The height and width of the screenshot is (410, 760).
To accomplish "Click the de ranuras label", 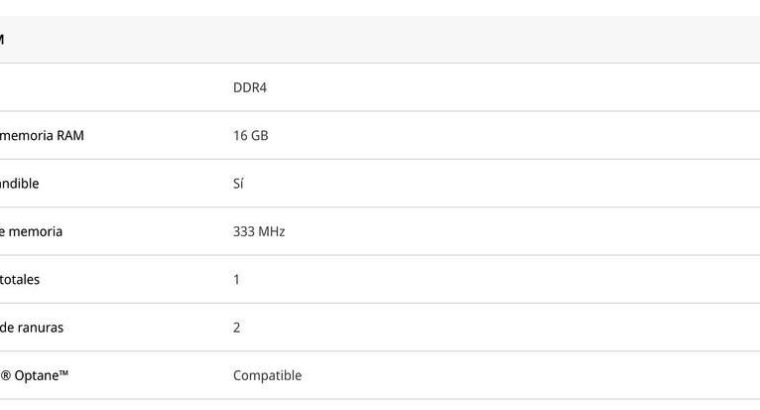I will [32, 327].
